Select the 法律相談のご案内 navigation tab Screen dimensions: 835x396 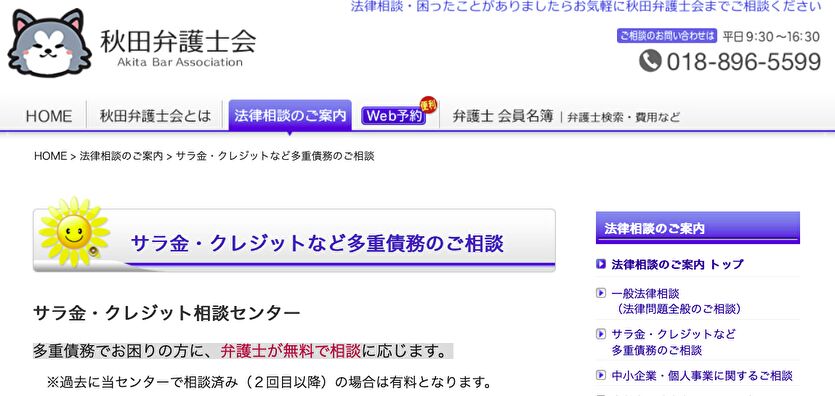click(x=290, y=115)
